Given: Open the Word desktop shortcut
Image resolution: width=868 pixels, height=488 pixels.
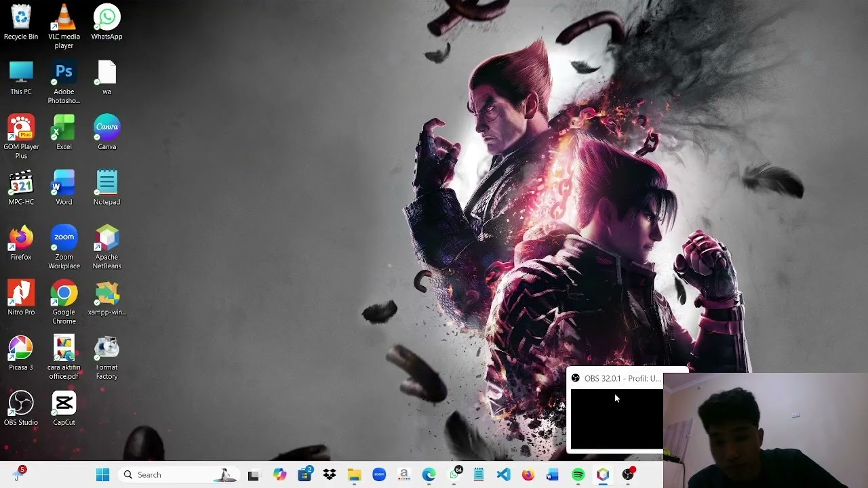Looking at the screenshot, I should tap(64, 188).
